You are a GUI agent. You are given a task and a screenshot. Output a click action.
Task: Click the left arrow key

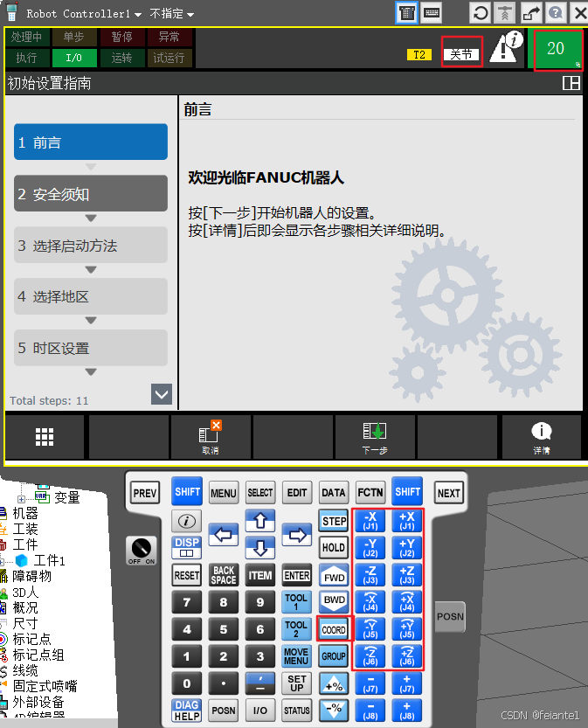point(223,535)
